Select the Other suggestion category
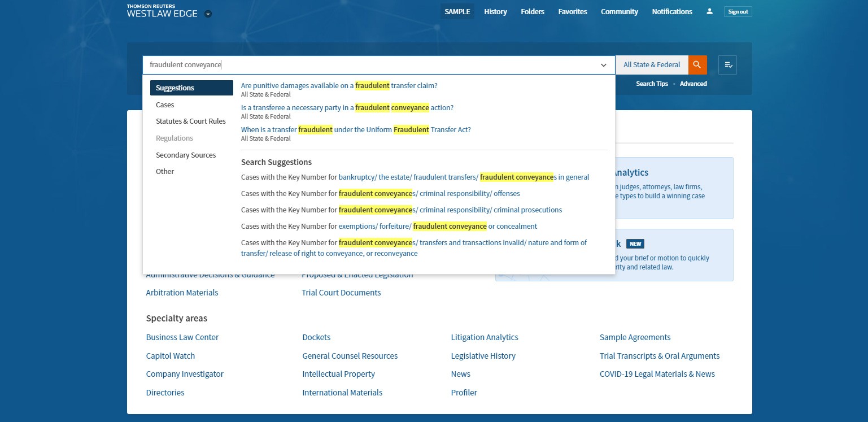The height and width of the screenshot is (422, 868). (165, 171)
